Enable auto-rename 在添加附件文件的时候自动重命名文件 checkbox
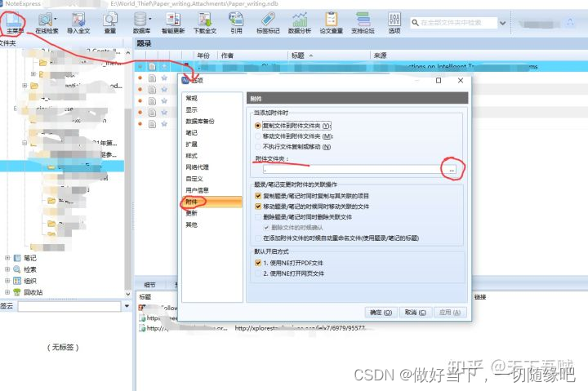The height and width of the screenshot is (391, 588). pos(258,238)
